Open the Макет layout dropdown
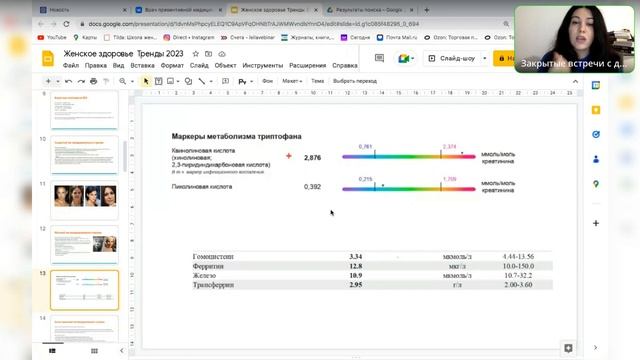The height and width of the screenshot is (360, 640). point(292,81)
